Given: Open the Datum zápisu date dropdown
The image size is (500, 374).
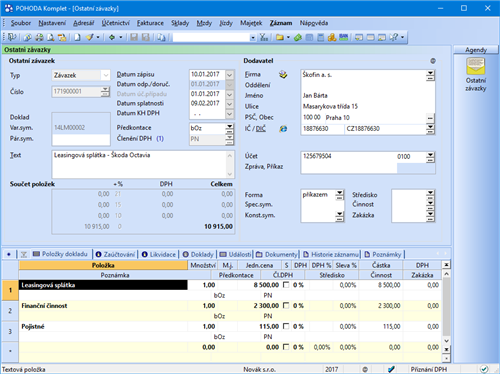Looking at the screenshot, I should [x=229, y=75].
